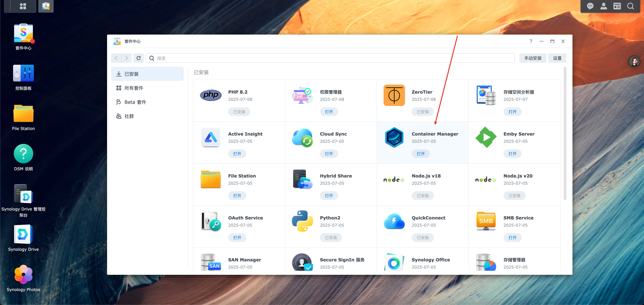The image size is (644, 305).
Task: Click 打开 for SMB Service
Action: [x=513, y=238]
